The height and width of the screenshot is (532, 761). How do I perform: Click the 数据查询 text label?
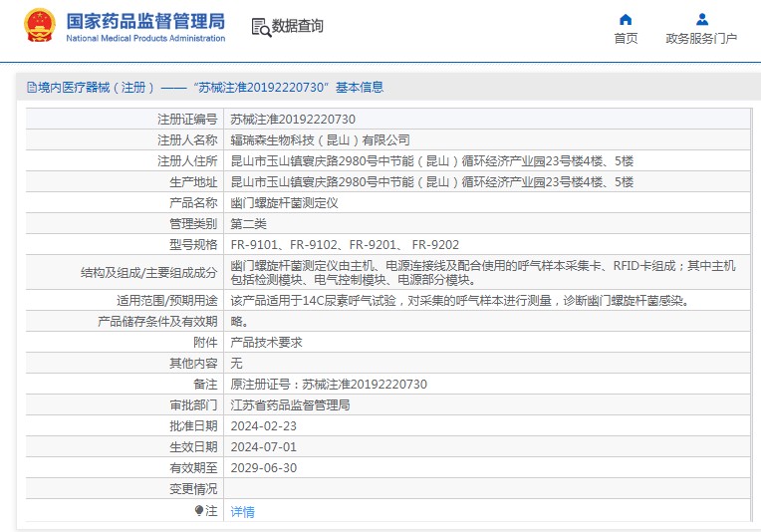[x=298, y=27]
